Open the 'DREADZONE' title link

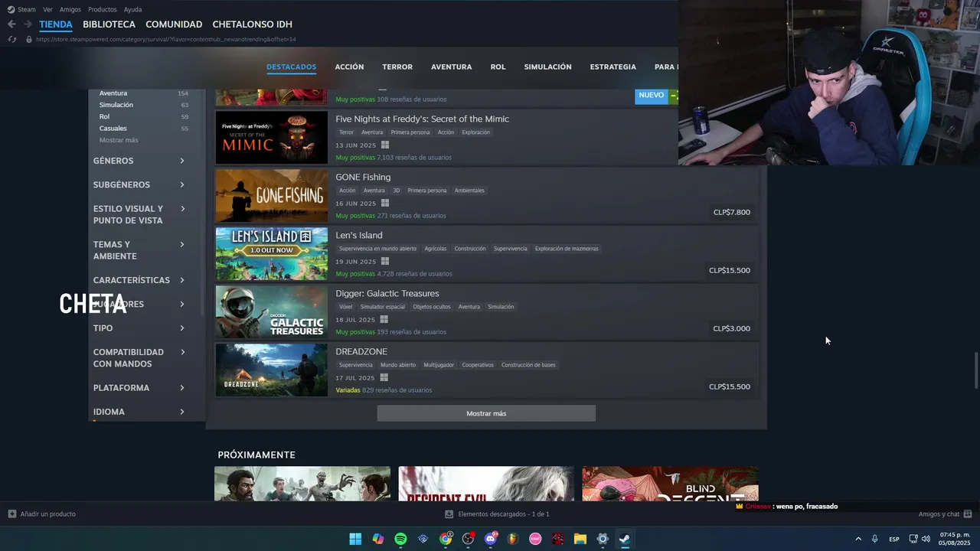361,351
